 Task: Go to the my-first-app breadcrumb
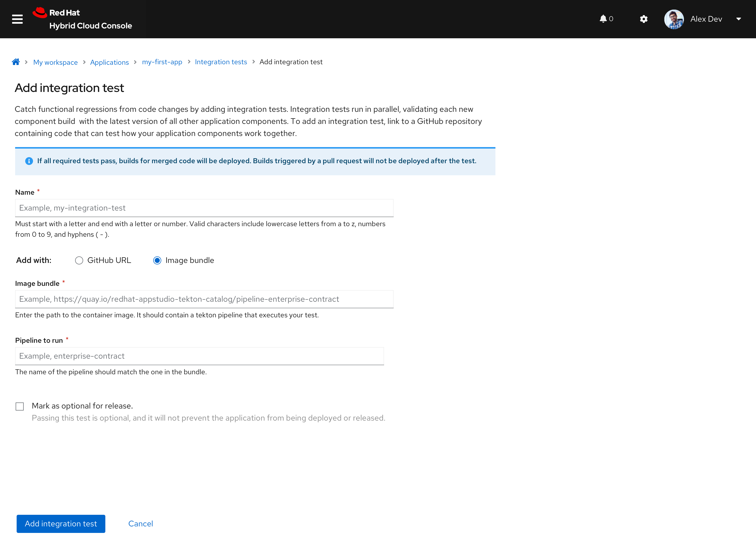click(x=162, y=62)
